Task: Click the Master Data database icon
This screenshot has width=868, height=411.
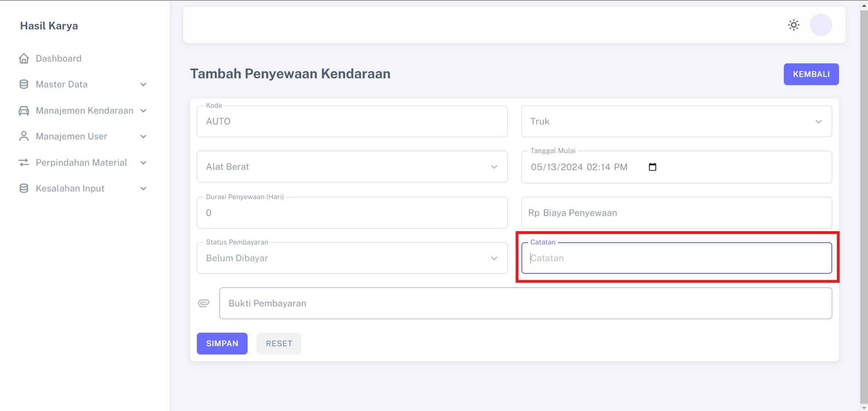Action: 24,84
